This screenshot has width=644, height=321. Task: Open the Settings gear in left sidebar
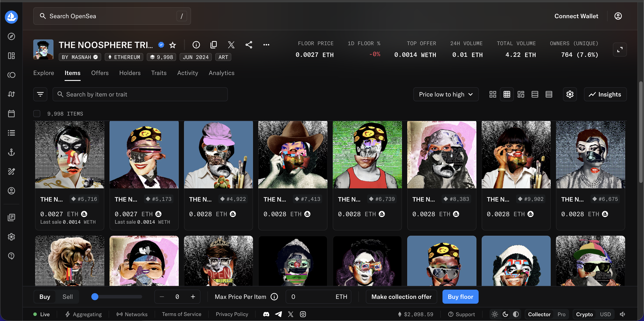pyautogui.click(x=11, y=237)
